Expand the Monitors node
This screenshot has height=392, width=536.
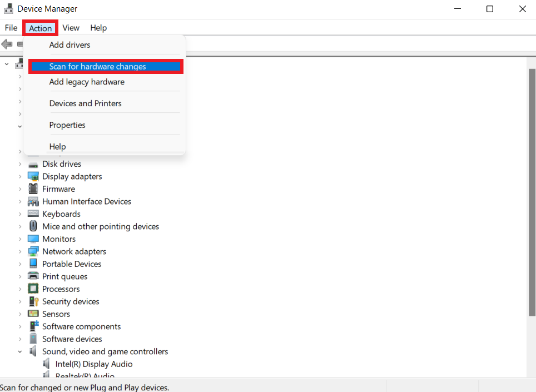20,239
